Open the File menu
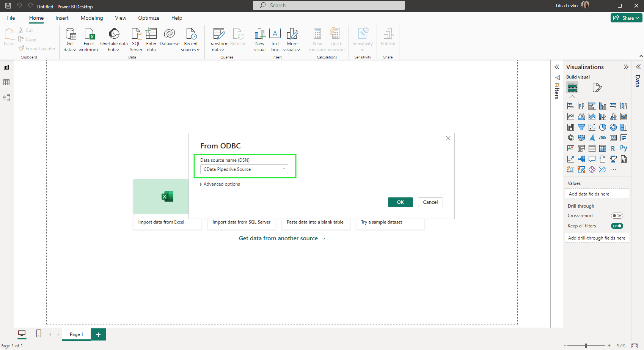 point(11,18)
